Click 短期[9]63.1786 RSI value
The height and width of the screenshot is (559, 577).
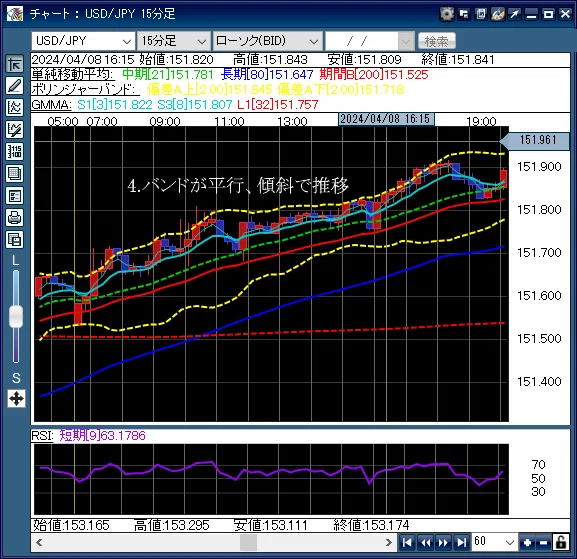[102, 436]
